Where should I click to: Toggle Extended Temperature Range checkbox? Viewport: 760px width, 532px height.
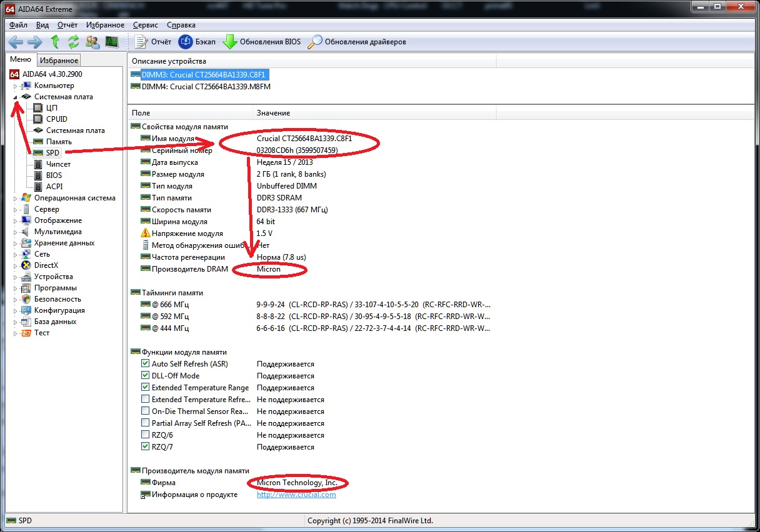coord(146,388)
